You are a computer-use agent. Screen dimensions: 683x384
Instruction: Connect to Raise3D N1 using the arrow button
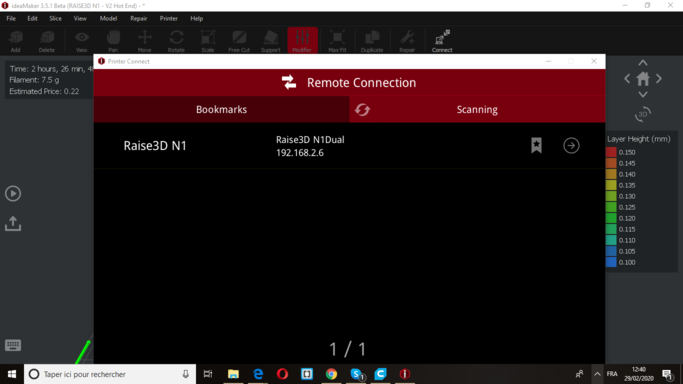[571, 145]
